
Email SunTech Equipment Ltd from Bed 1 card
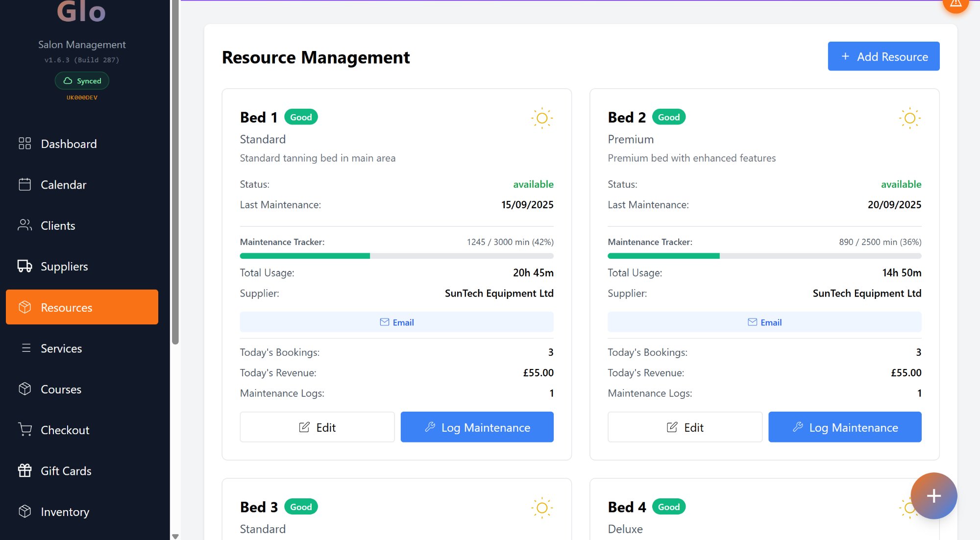pyautogui.click(x=396, y=322)
